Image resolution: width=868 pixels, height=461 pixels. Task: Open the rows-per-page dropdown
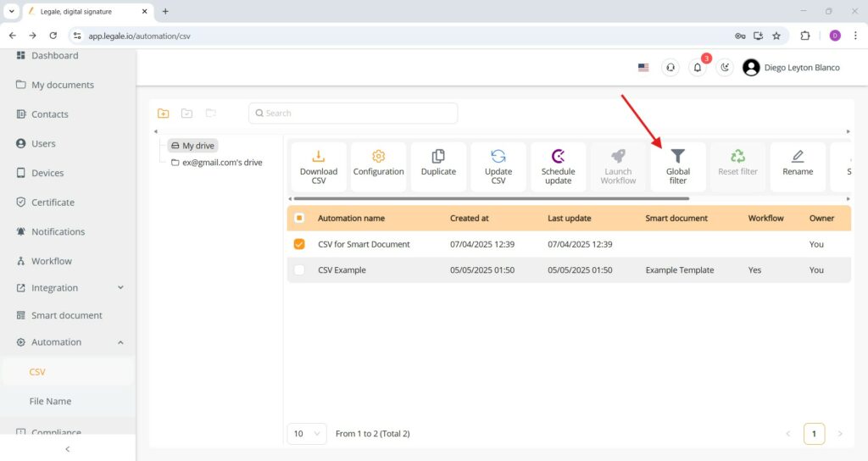pos(307,433)
